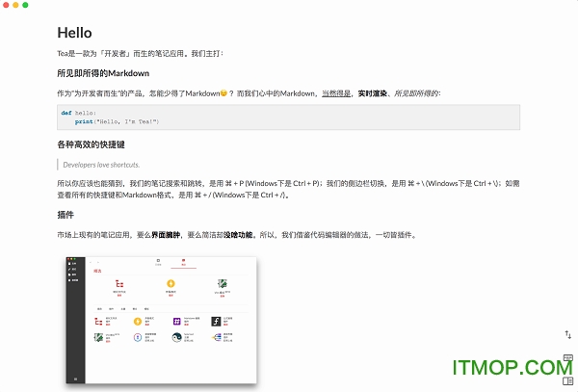Image resolution: width=578 pixels, height=392 pixels.
Task: Click the "print" keyword in code block
Action: 84,121
